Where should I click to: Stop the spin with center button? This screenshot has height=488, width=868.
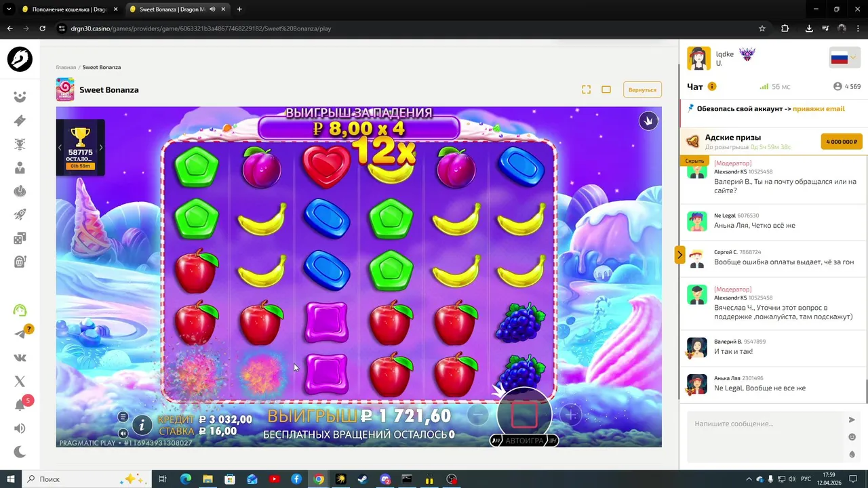pos(524,414)
